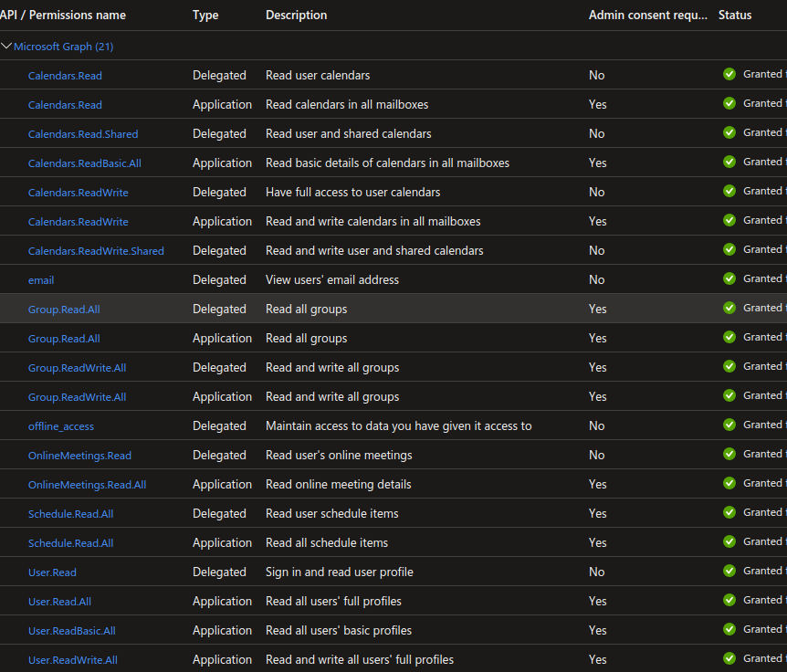The image size is (787, 672).
Task: Select 'Read online meeting details' description
Action: [x=339, y=484]
